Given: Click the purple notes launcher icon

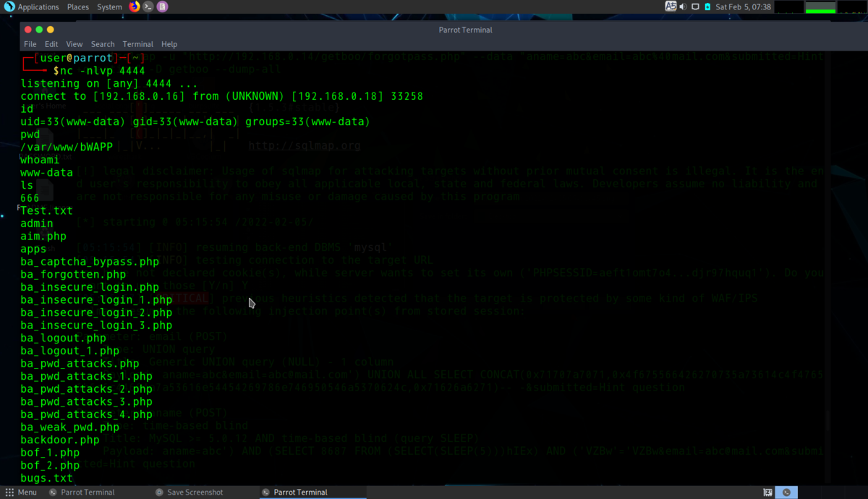Looking at the screenshot, I should 162,7.
